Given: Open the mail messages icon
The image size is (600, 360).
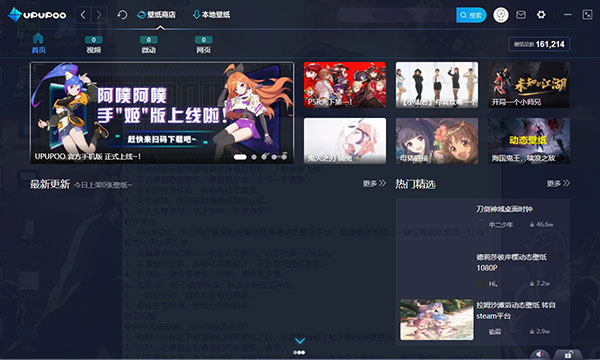Looking at the screenshot, I should (521, 15).
